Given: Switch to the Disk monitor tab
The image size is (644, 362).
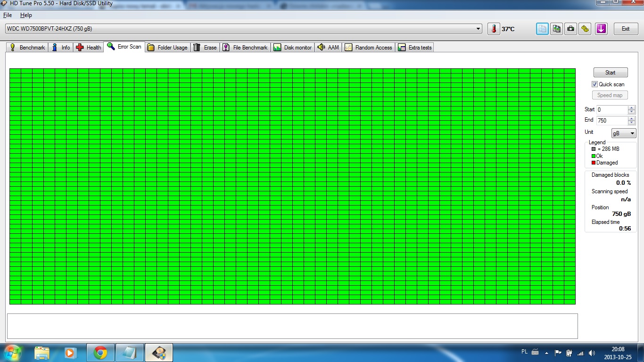Looking at the screenshot, I should click(x=293, y=48).
